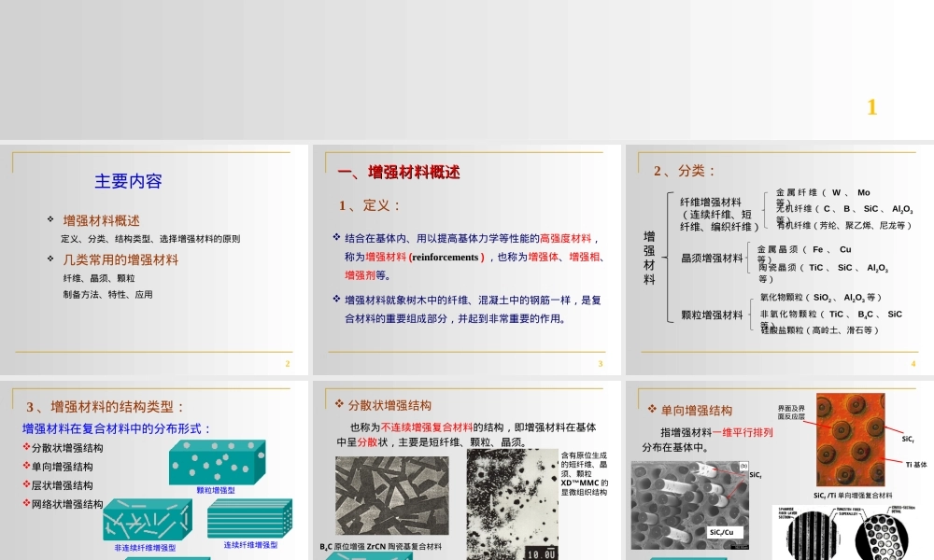Select the red text 不连续增强复合材料

point(427,427)
